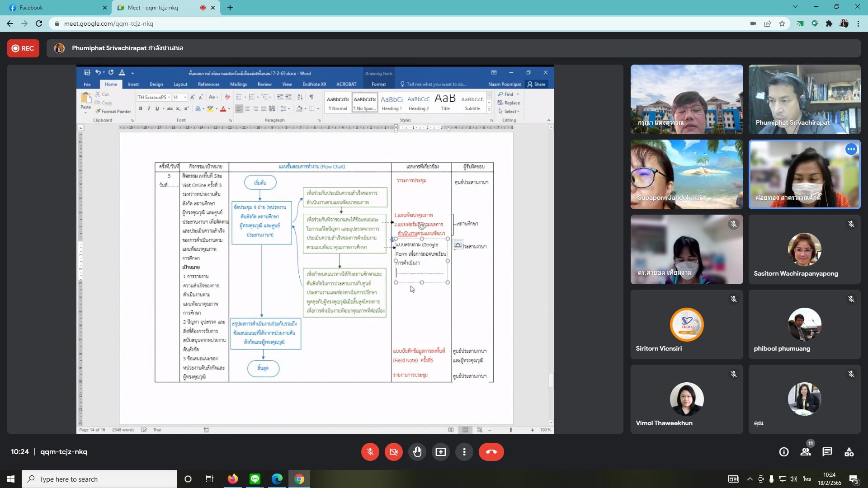The image size is (868, 488).
Task: Open more options three-dot menu
Action: pos(464,452)
